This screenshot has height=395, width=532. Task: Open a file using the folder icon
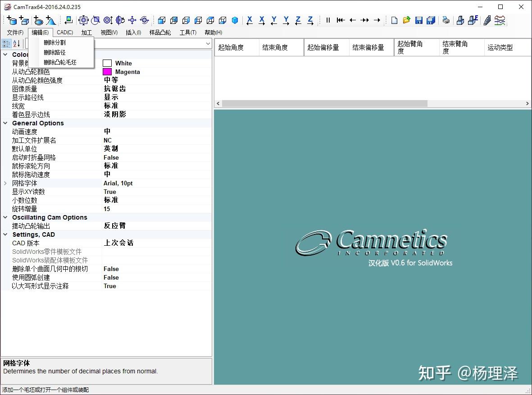(406, 20)
